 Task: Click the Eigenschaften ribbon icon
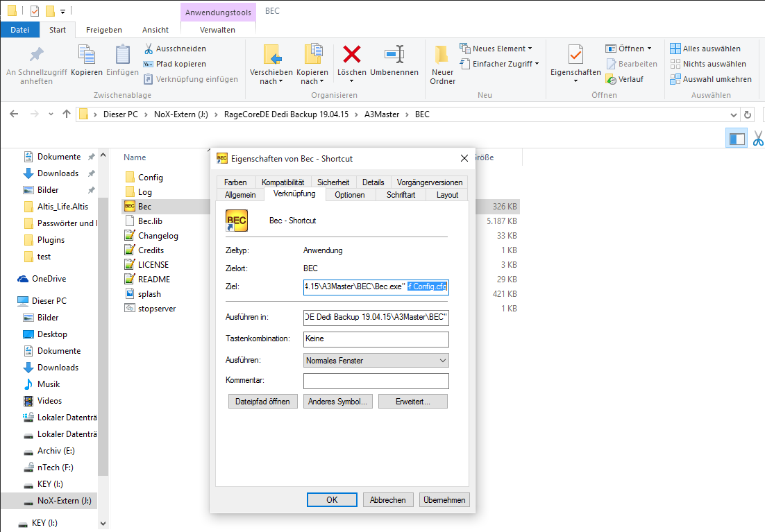click(x=575, y=54)
